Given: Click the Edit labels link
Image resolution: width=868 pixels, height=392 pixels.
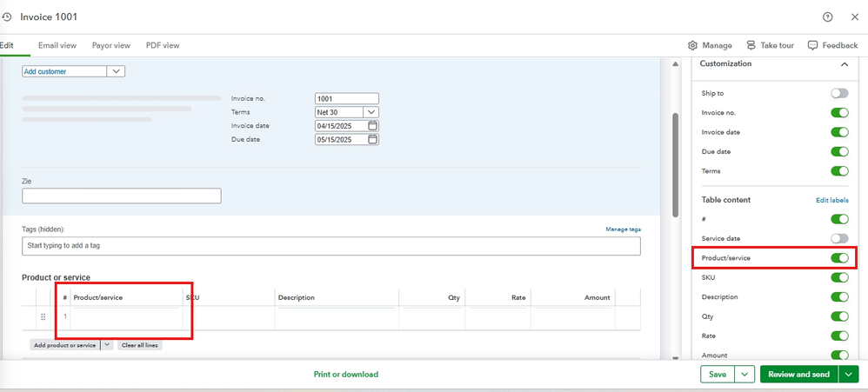Looking at the screenshot, I should point(832,200).
